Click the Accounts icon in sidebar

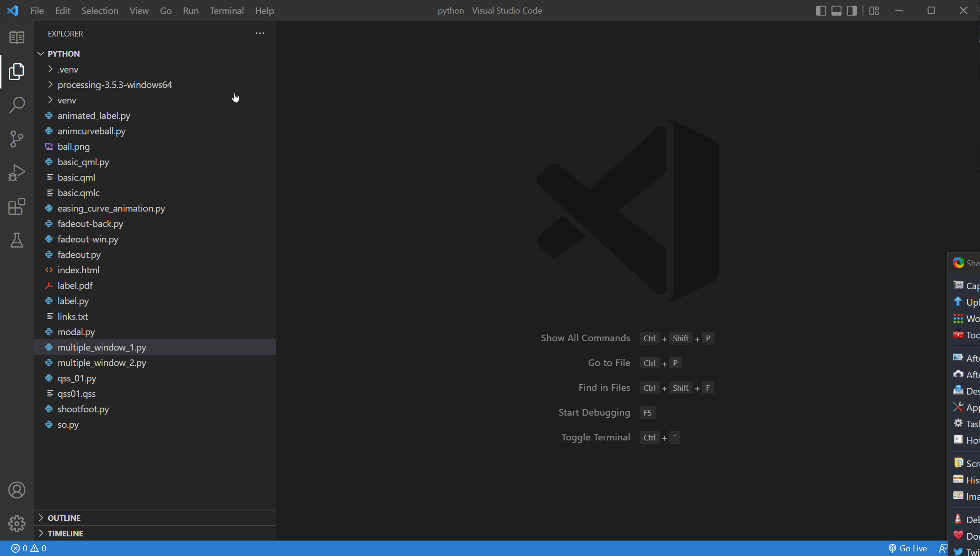click(x=16, y=490)
